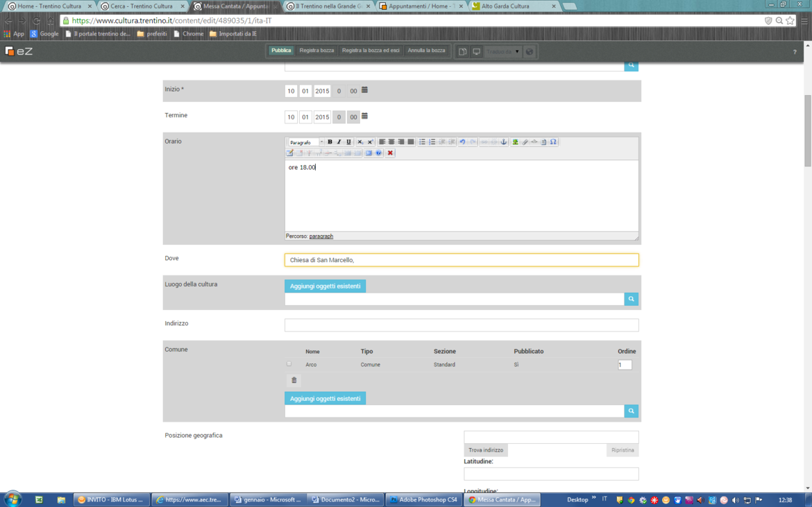Click search icon in Luogo della cultura
The image size is (812, 507).
631,299
